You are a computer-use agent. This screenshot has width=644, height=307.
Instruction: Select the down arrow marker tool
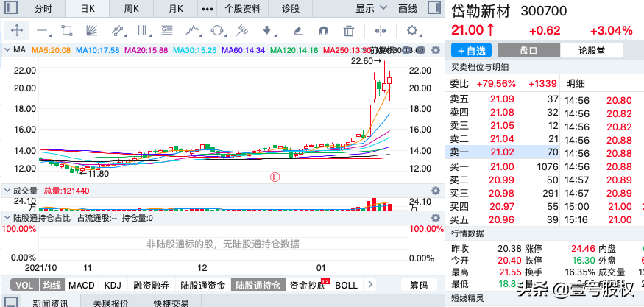268,31
